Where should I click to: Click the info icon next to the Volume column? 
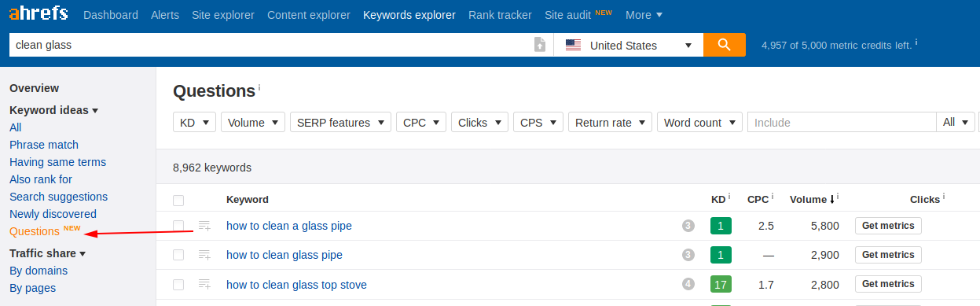[839, 196]
